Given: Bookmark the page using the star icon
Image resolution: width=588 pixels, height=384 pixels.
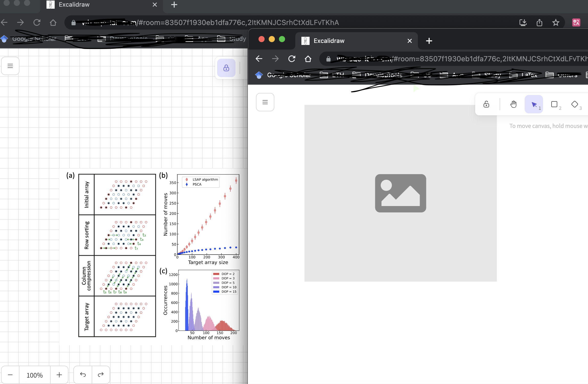Looking at the screenshot, I should pos(555,22).
